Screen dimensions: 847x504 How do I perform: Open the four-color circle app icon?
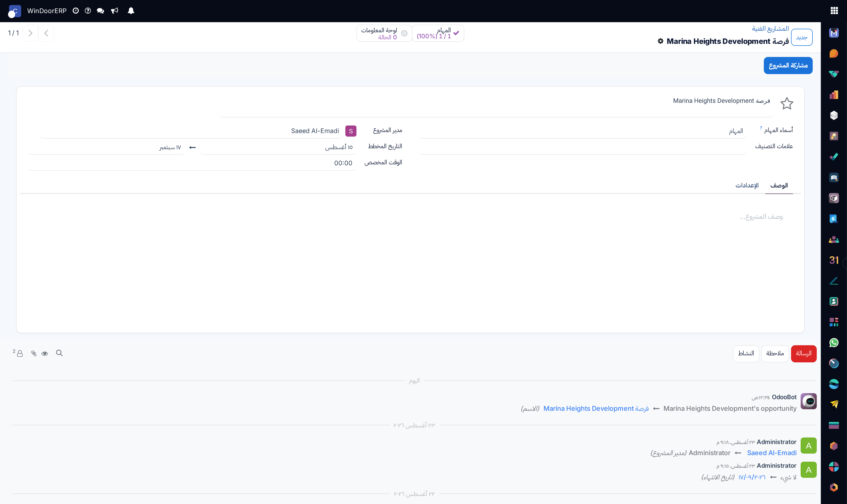(x=834, y=467)
